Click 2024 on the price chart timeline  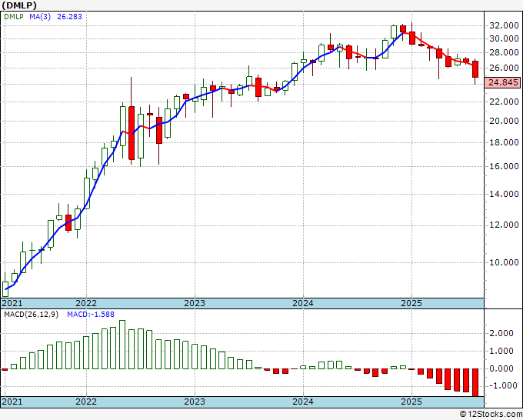click(303, 303)
